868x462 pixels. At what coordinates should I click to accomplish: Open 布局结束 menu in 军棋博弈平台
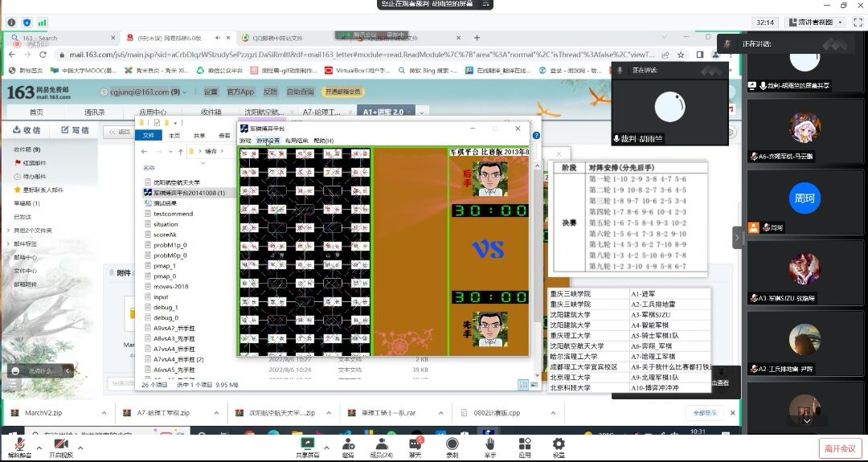tap(296, 141)
